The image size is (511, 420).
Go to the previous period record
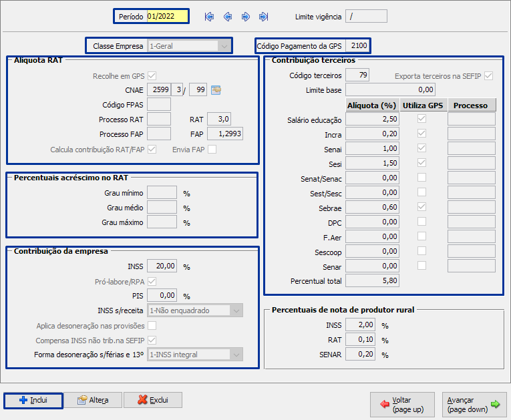(228, 17)
